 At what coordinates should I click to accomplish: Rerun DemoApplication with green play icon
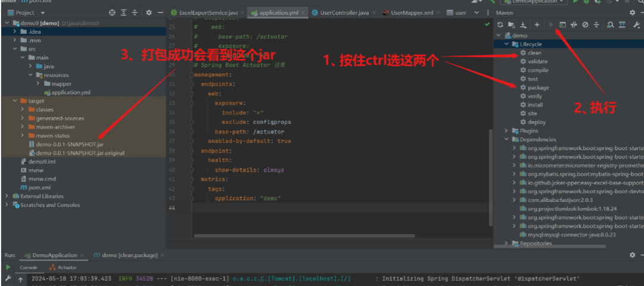click(x=8, y=267)
